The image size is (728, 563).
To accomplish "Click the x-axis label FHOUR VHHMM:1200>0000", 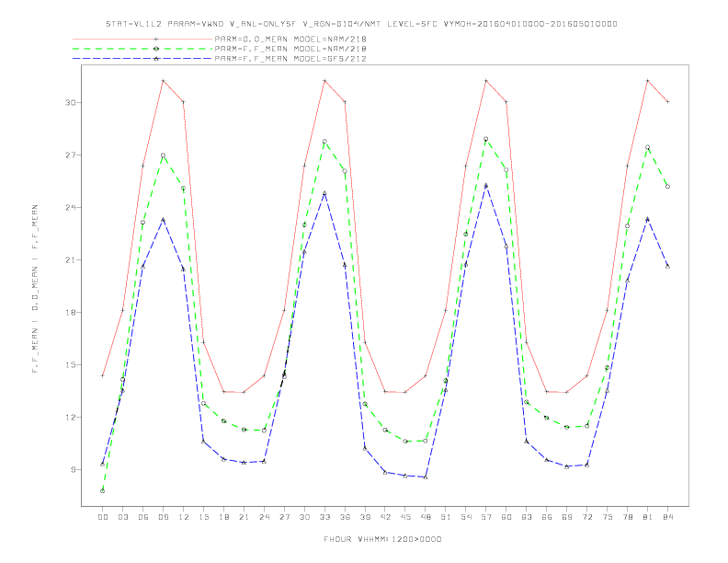I will 382,539.
